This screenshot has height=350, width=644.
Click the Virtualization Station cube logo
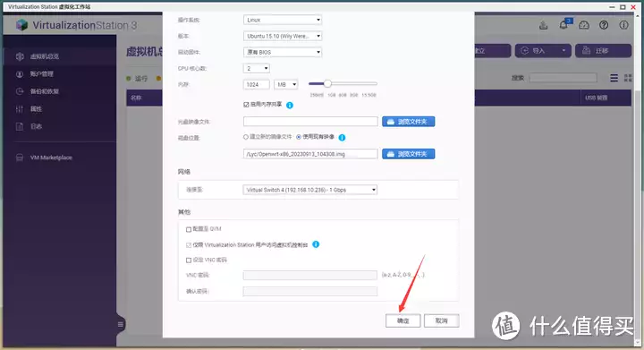(21, 25)
